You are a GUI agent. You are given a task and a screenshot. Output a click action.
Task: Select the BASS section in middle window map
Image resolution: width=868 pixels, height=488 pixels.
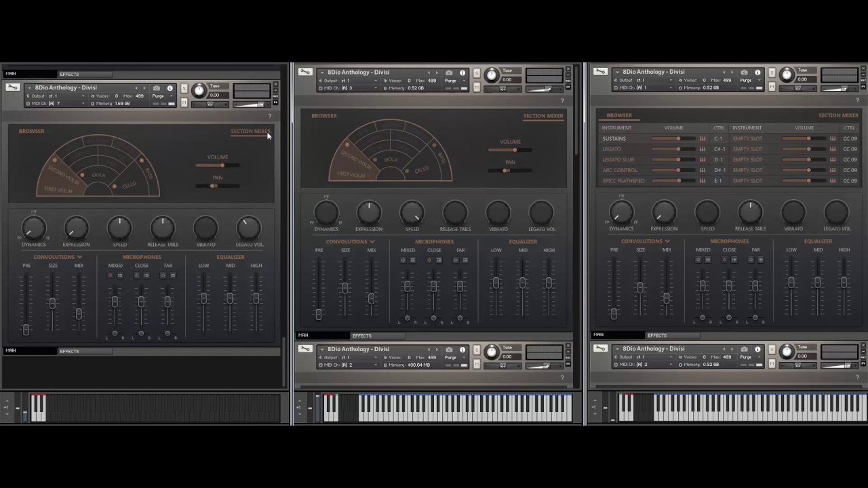click(441, 157)
